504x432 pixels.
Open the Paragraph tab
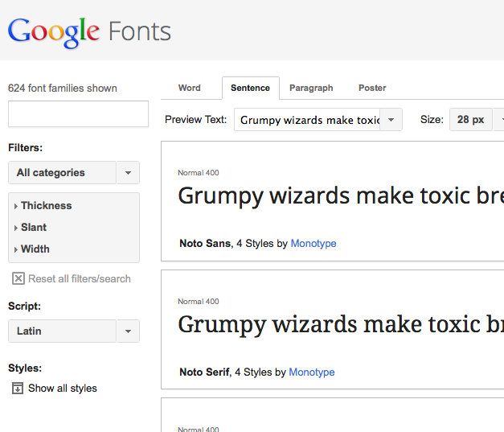311,88
